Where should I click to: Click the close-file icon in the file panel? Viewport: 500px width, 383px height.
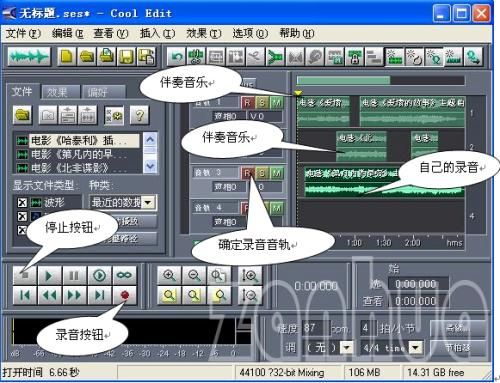[48, 115]
